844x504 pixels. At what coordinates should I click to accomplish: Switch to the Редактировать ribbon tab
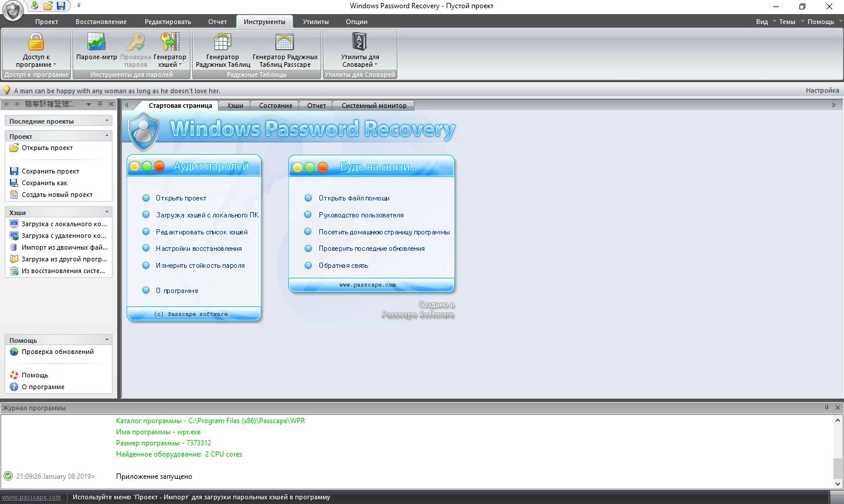click(x=168, y=22)
